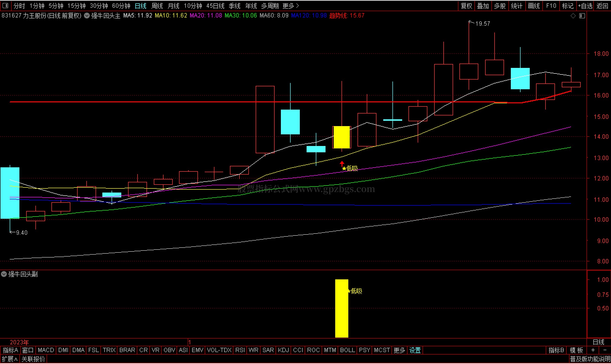The height and width of the screenshot is (364, 611).
Task: Open 多股 multi-stock view
Action: (x=500, y=6)
